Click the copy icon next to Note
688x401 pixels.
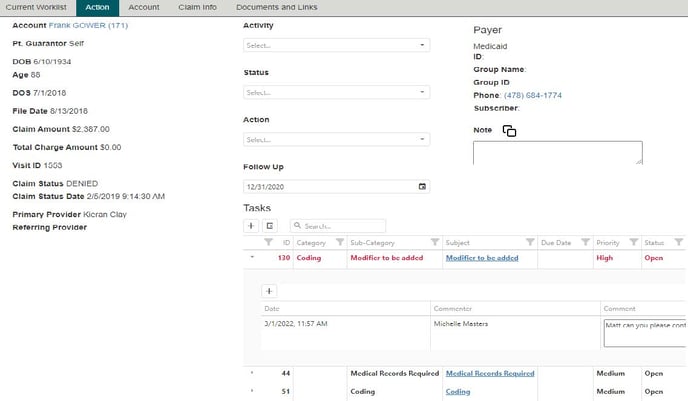[509, 131]
